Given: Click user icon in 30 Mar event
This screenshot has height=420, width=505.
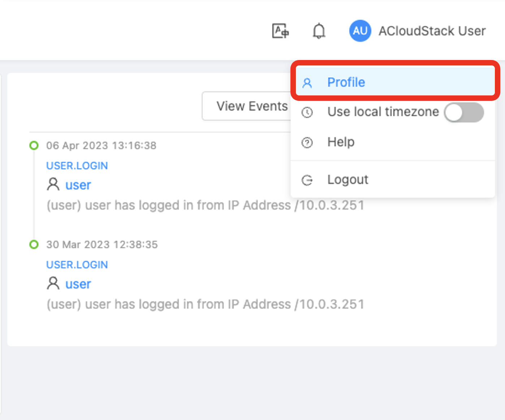Looking at the screenshot, I should (x=53, y=283).
